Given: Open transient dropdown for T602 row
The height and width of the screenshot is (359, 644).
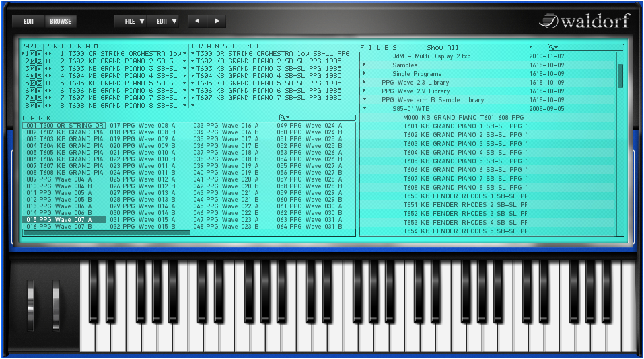Looking at the screenshot, I should (x=192, y=61).
